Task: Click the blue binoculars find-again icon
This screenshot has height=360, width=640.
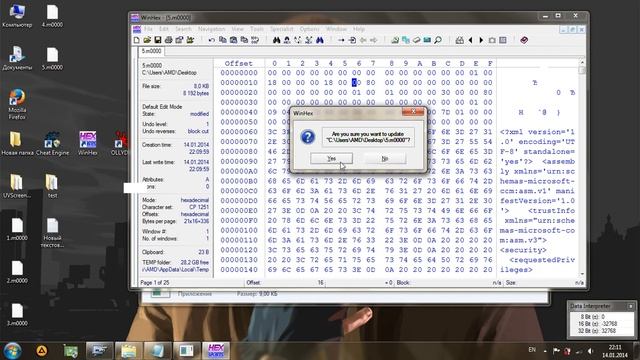Action: (x=320, y=40)
